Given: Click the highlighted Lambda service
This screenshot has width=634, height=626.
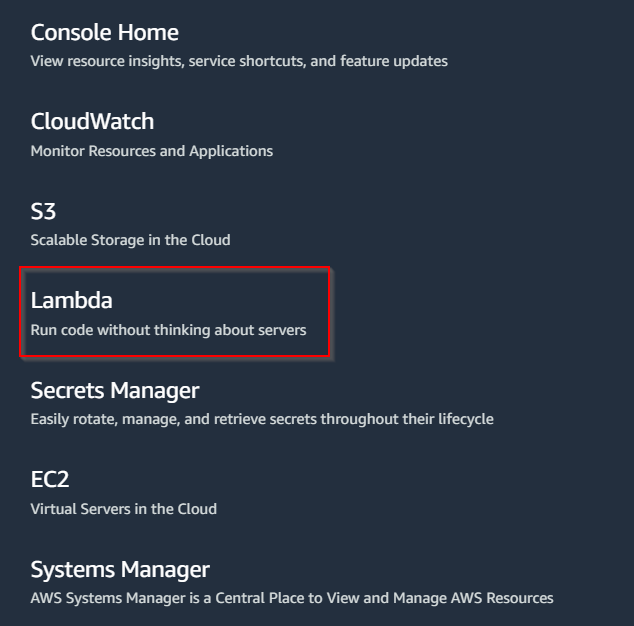Looking at the screenshot, I should click(x=175, y=311).
